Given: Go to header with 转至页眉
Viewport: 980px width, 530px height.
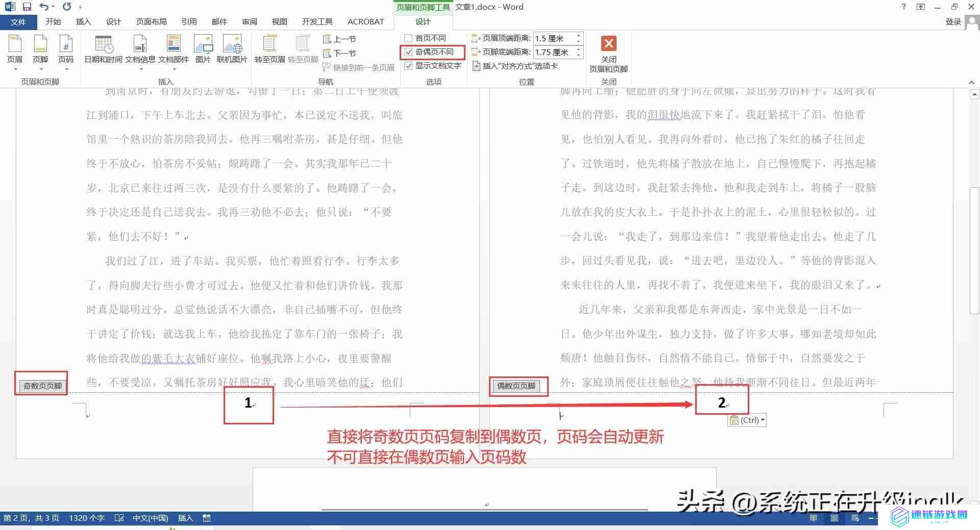Looking at the screenshot, I should 269,49.
